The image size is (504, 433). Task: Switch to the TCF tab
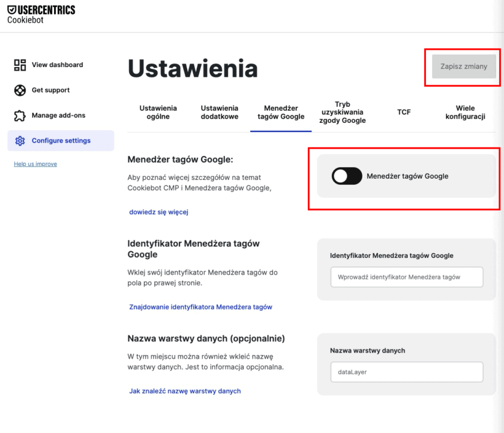404,112
